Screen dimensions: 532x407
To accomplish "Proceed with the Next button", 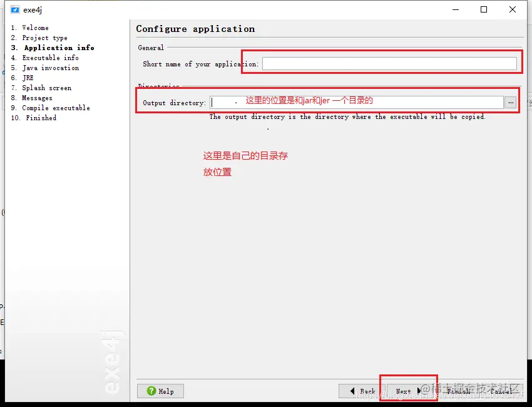I will 409,391.
